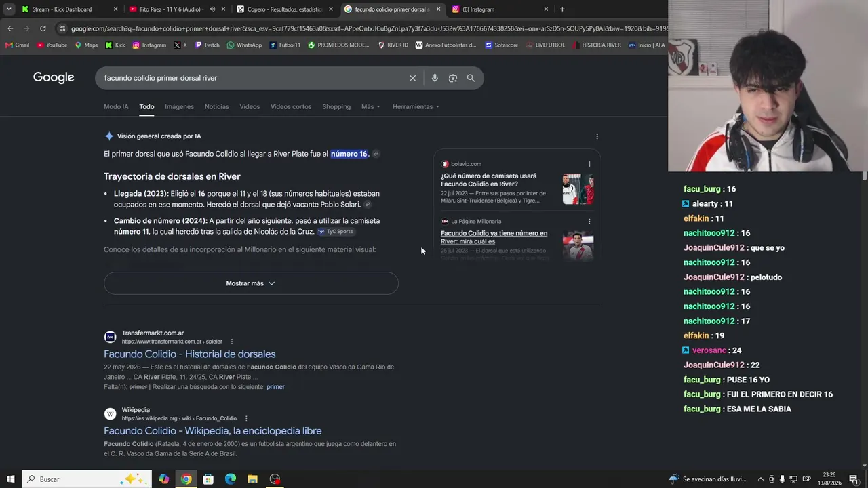This screenshot has width=868, height=488.
Task: Focus the Google search query field
Action: [x=251, y=78]
